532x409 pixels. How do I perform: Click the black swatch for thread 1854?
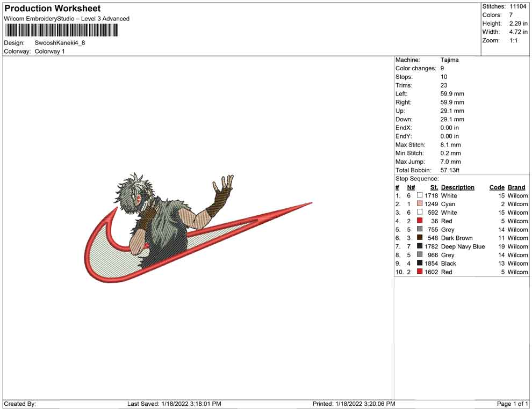(420, 263)
